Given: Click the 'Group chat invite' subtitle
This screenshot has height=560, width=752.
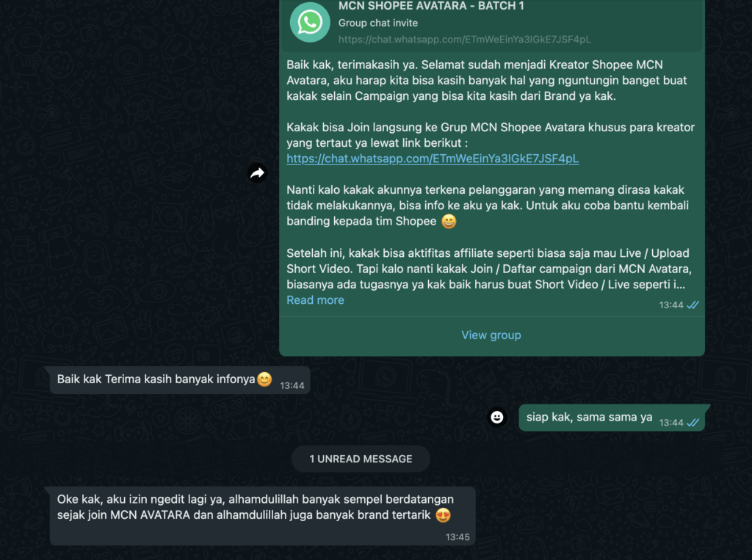Looking at the screenshot, I should coord(378,23).
